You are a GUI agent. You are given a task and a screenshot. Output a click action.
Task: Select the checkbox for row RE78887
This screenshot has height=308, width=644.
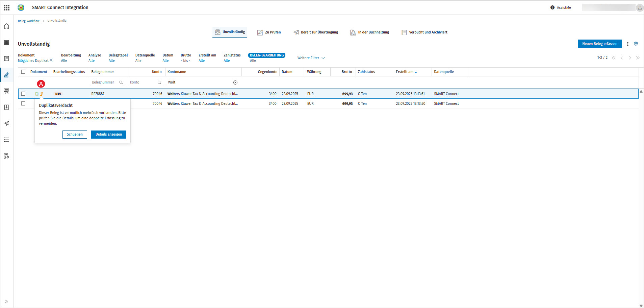[x=23, y=94]
